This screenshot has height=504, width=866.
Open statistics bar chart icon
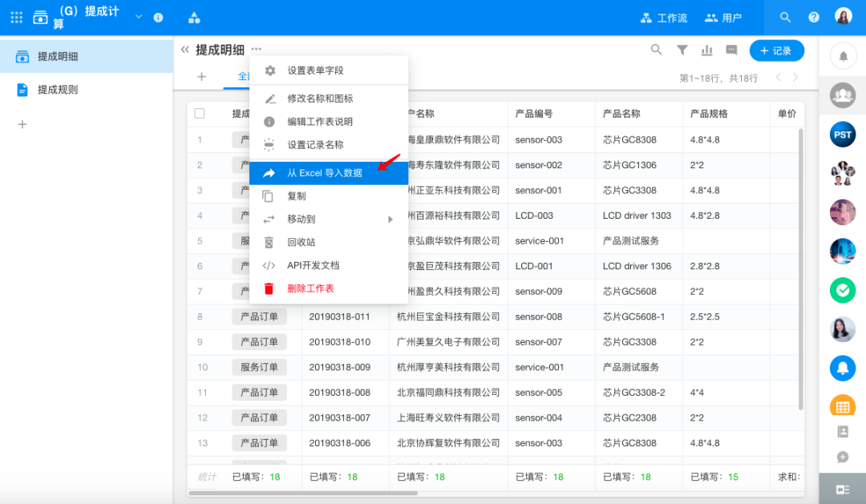click(x=707, y=50)
